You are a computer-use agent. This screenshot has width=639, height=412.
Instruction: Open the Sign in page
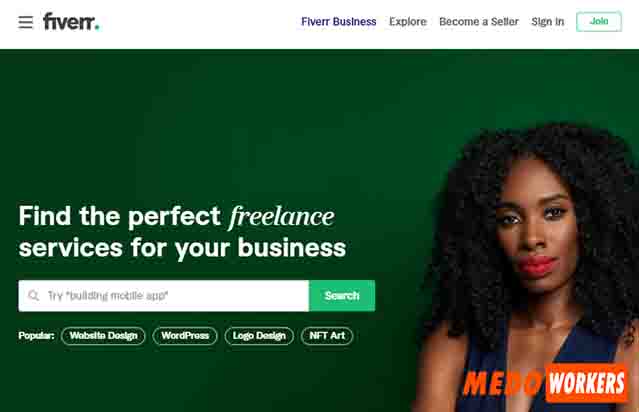click(x=548, y=22)
